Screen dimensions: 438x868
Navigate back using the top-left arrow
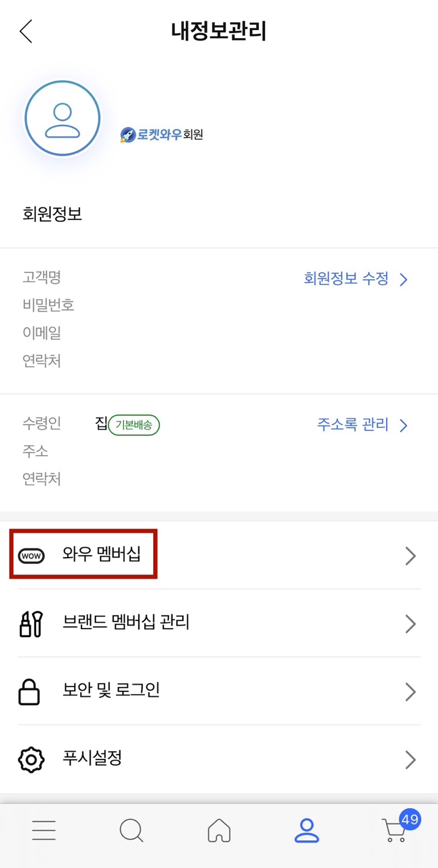click(25, 31)
